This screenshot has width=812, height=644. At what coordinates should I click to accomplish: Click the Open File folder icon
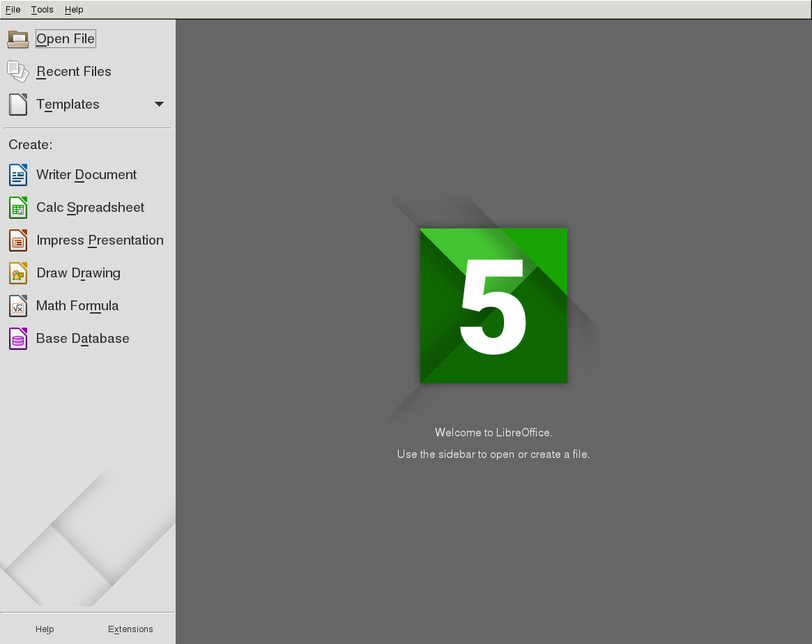click(17, 39)
